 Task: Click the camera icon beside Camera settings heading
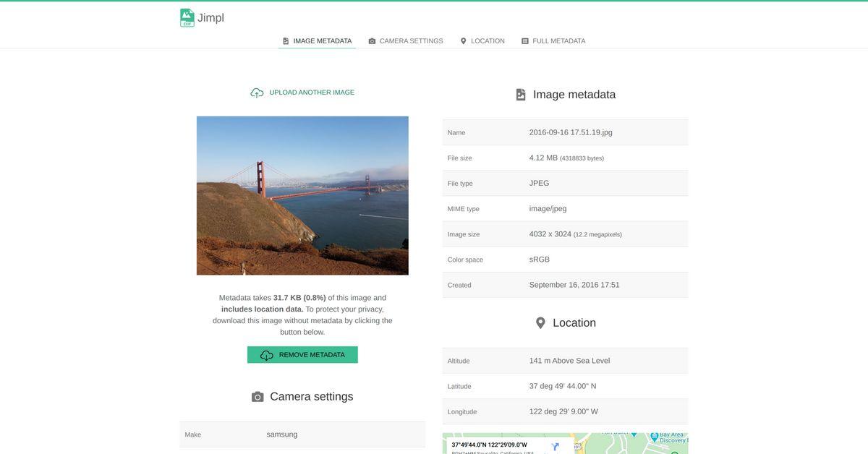258,397
